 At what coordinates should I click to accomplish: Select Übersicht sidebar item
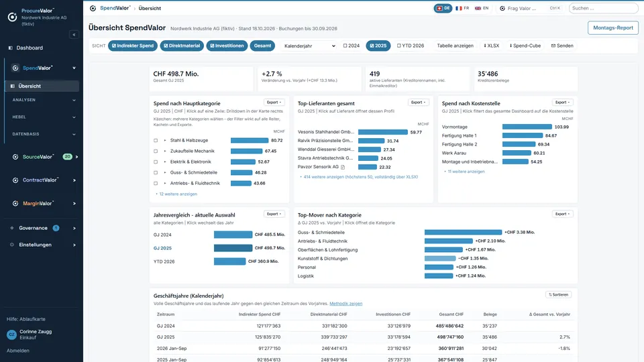coord(42,86)
